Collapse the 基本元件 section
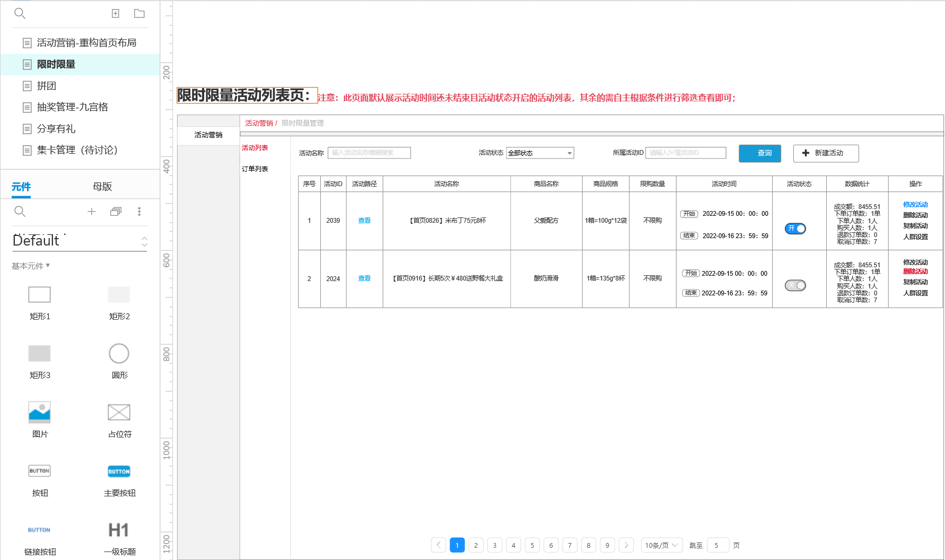 (x=31, y=266)
